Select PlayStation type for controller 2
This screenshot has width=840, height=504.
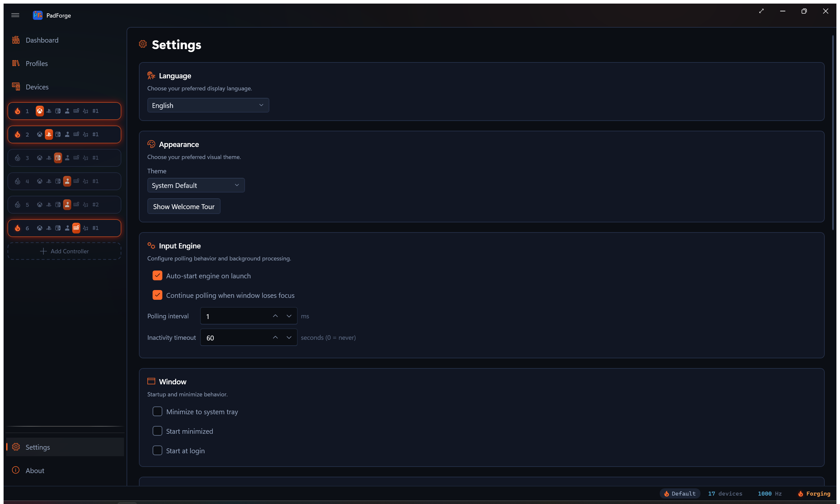pyautogui.click(x=49, y=135)
